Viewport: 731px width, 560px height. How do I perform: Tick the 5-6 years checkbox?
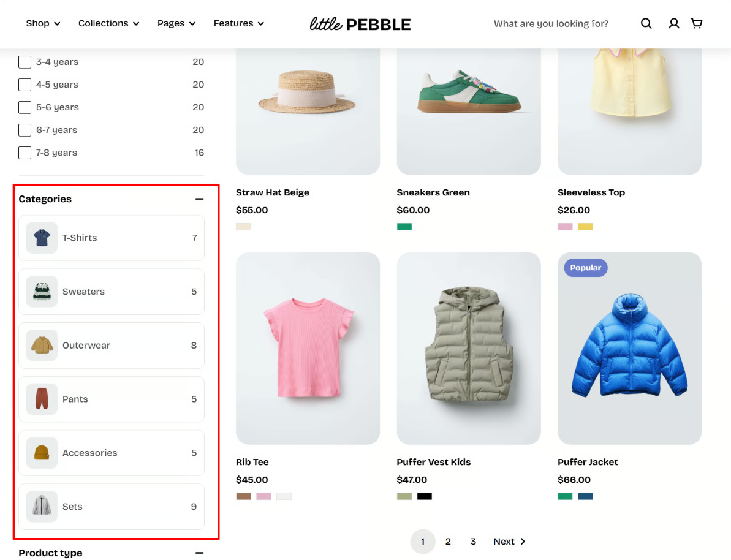click(x=25, y=107)
